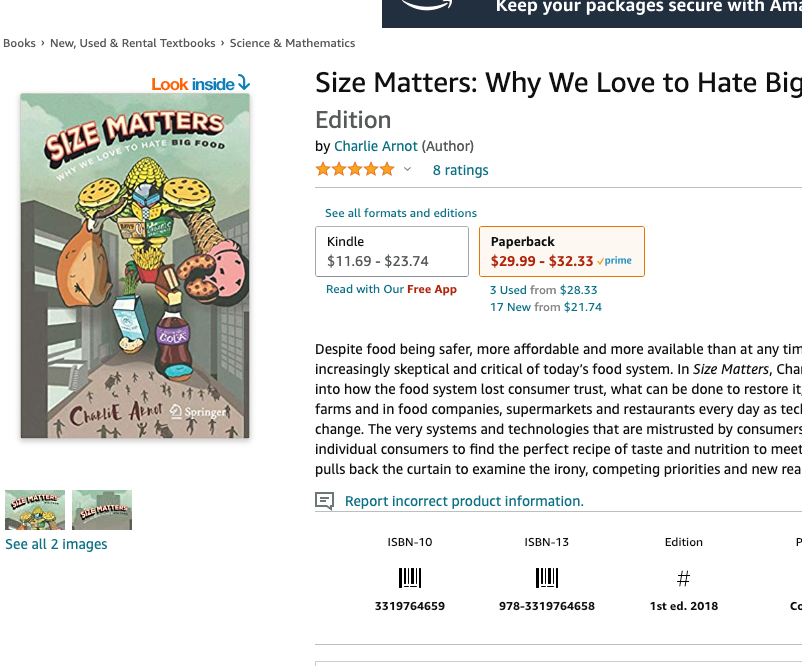
Task: Click the report speech bubble icon
Action: click(324, 501)
